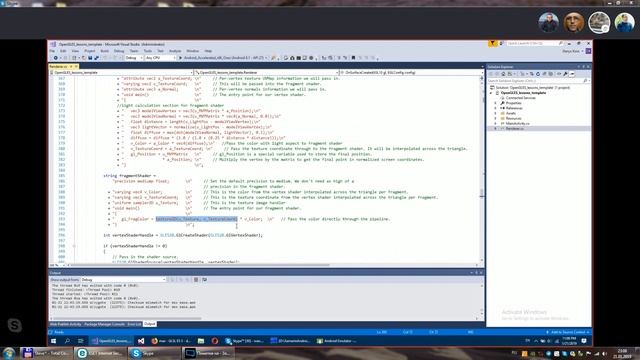Click the Navigate Backward toolbar icon
The width and height of the screenshot is (640, 360).
point(56,58)
